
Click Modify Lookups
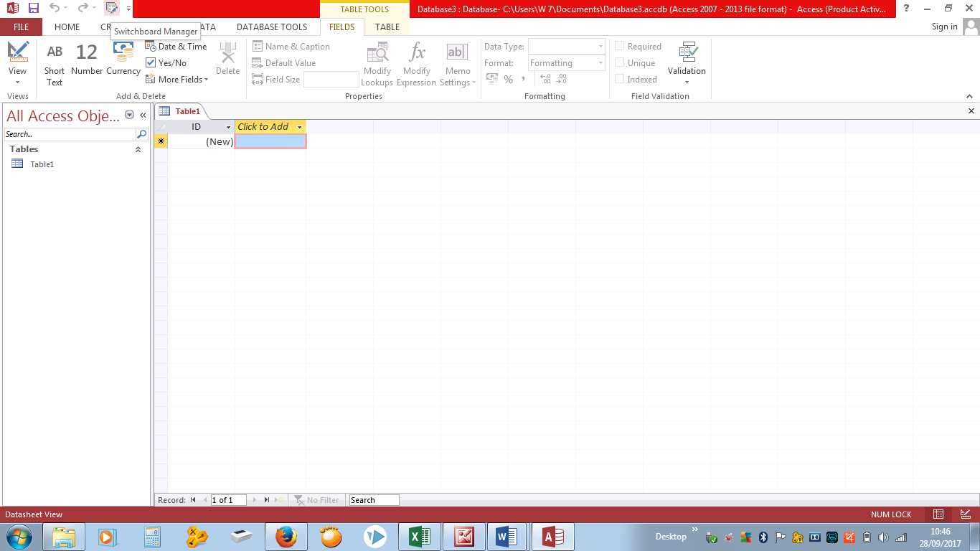pos(377,63)
